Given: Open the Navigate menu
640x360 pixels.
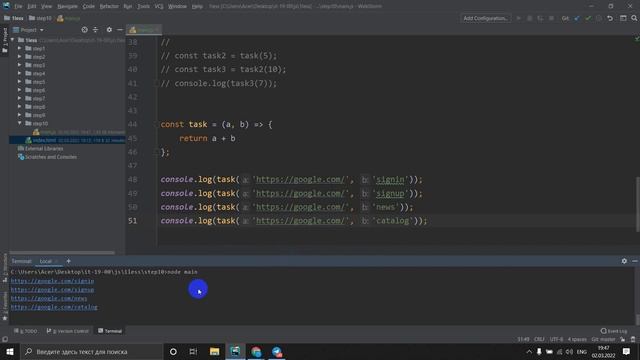Looking at the screenshot, I should [x=67, y=7].
